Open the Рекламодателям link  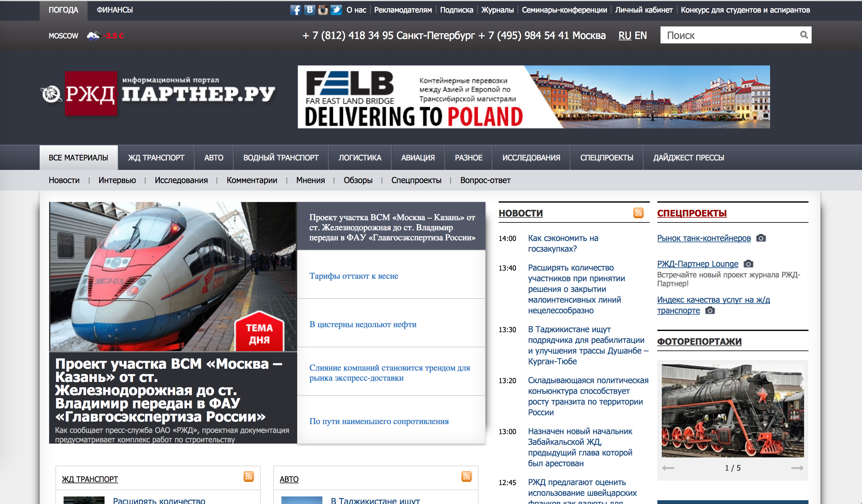coord(403,10)
